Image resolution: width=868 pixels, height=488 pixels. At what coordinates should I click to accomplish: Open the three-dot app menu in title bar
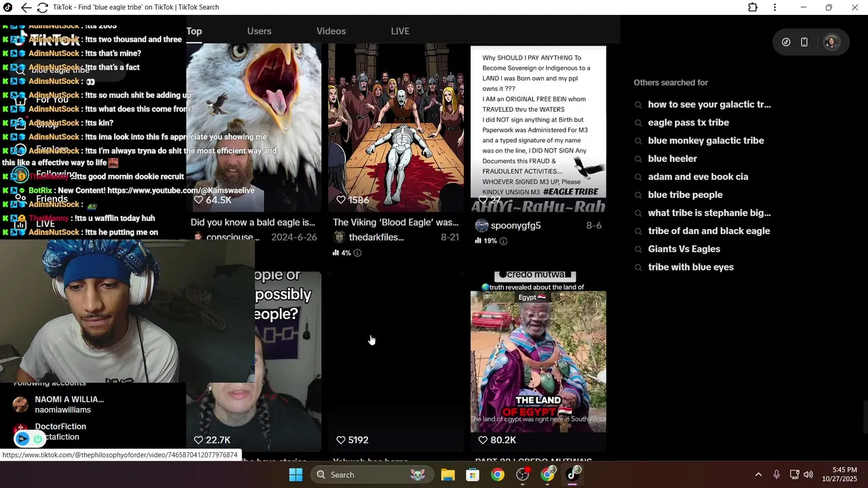[x=774, y=7]
